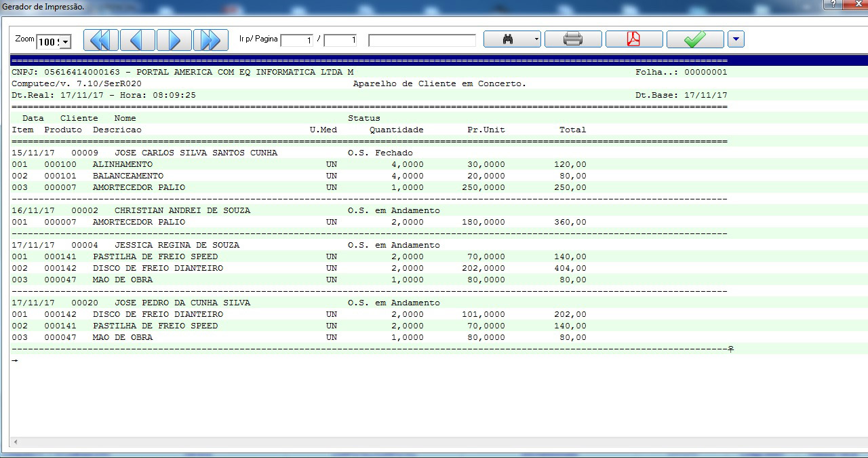Go to the previous page
The width and height of the screenshot is (868, 458).
138,40
